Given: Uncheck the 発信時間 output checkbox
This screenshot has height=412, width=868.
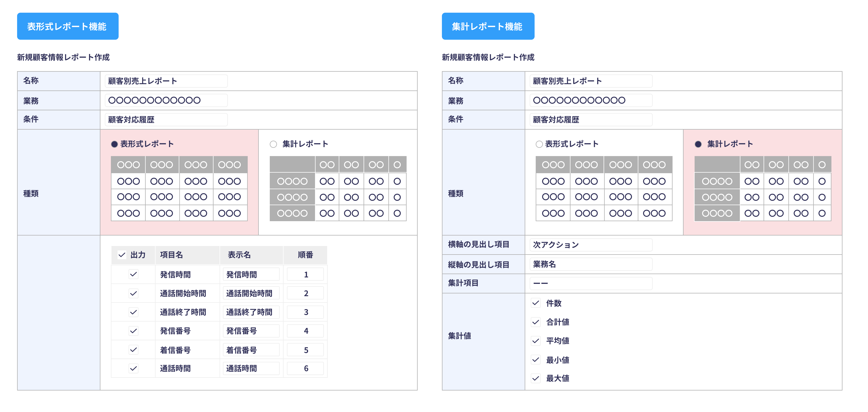Looking at the screenshot, I should (x=134, y=274).
